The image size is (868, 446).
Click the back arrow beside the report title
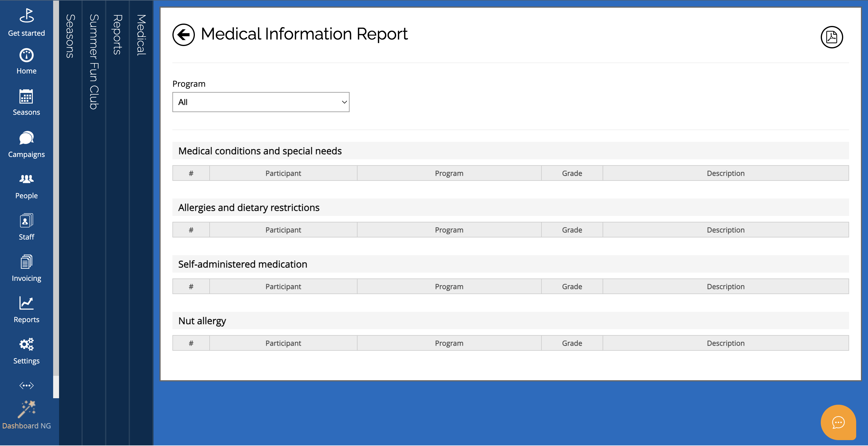coord(183,35)
